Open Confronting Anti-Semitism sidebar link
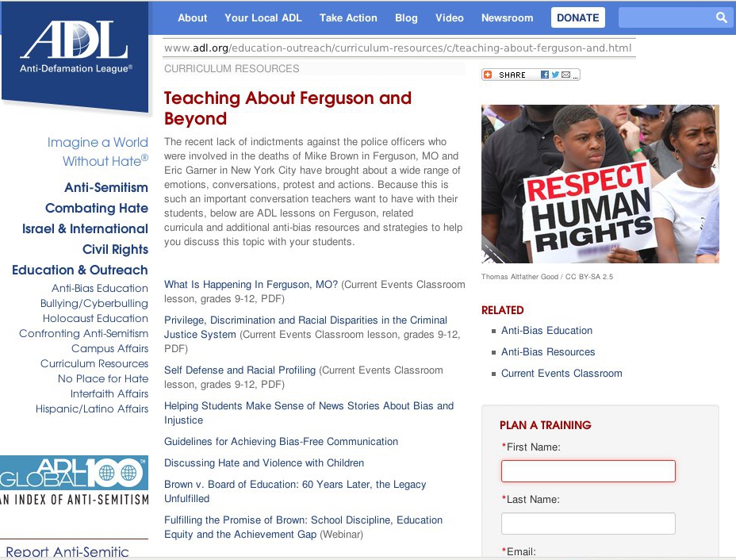The width and height of the screenshot is (736, 560). click(x=83, y=333)
